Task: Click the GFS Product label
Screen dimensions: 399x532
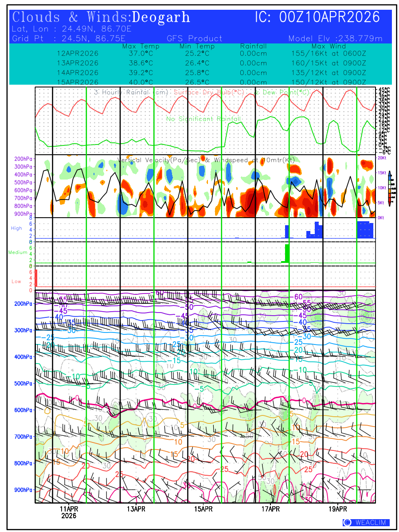Action: (x=195, y=39)
